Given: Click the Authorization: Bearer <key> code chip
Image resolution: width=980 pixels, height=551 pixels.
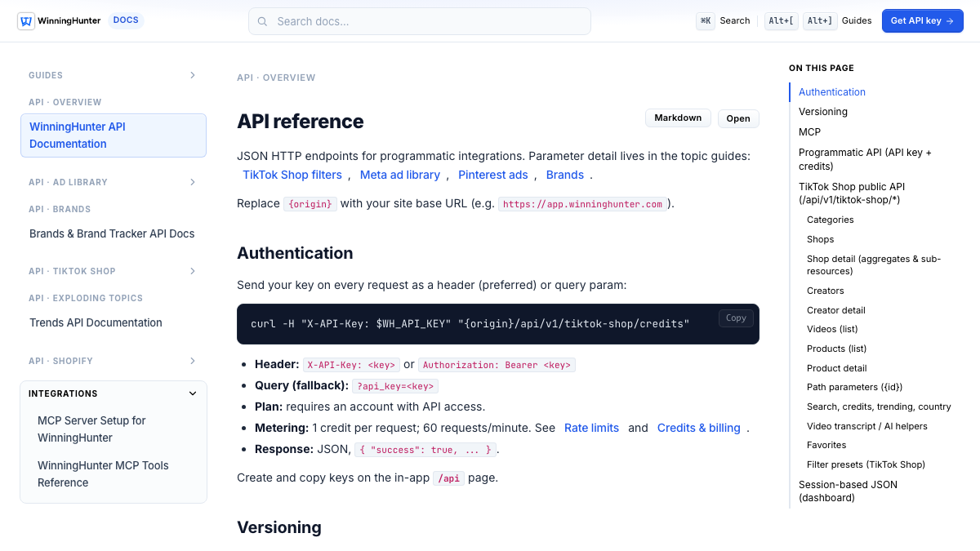Looking at the screenshot, I should [497, 365].
